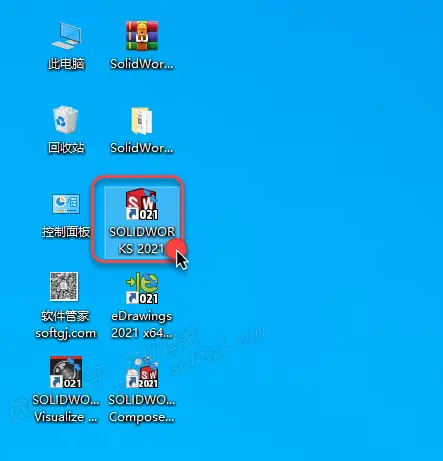Select the QR code 软件管家 icon
This screenshot has width=443, height=461.
(64, 286)
